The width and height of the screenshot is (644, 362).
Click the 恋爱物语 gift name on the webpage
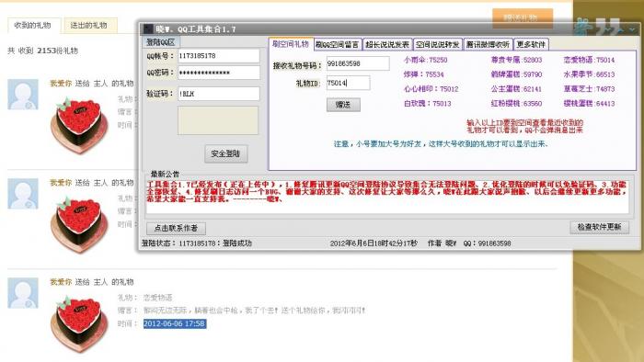[x=157, y=298]
